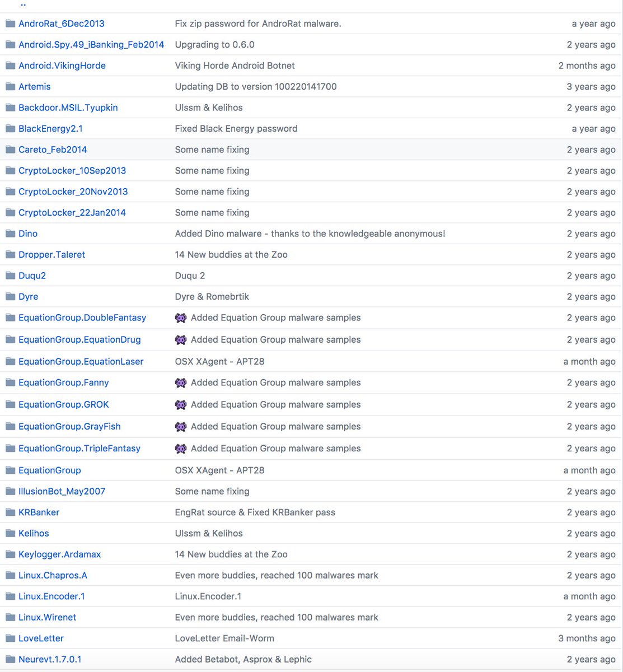This screenshot has width=623, height=672.
Task: Open Keylogger.Ardamax folder
Action: tap(60, 554)
